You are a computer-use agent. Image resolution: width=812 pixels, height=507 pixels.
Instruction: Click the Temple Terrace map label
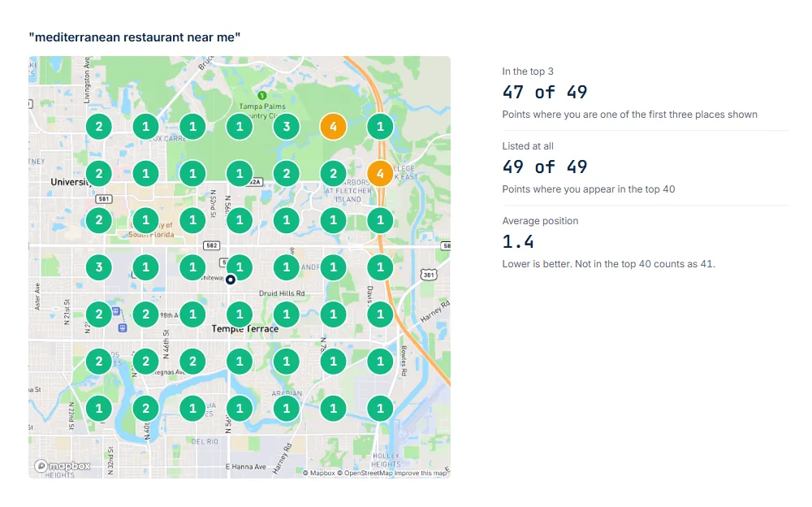pyautogui.click(x=245, y=329)
